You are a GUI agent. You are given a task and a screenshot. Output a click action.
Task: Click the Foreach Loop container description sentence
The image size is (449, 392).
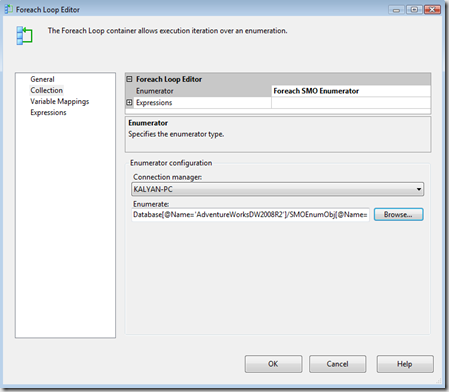tap(167, 31)
